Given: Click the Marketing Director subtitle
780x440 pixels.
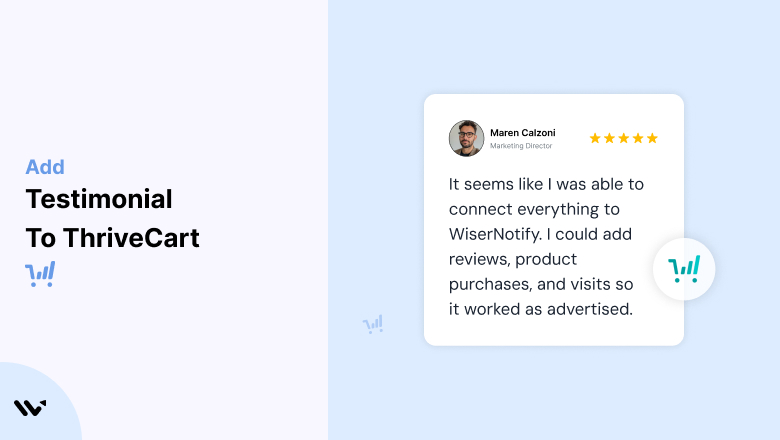Looking at the screenshot, I should tap(521, 146).
